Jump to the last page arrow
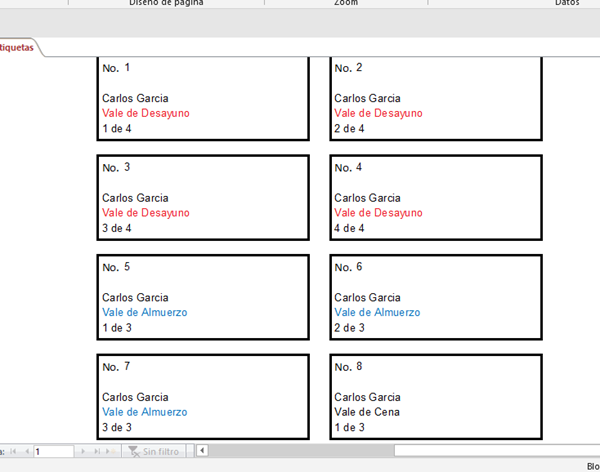Screen dimensions: 600x472 [97, 452]
